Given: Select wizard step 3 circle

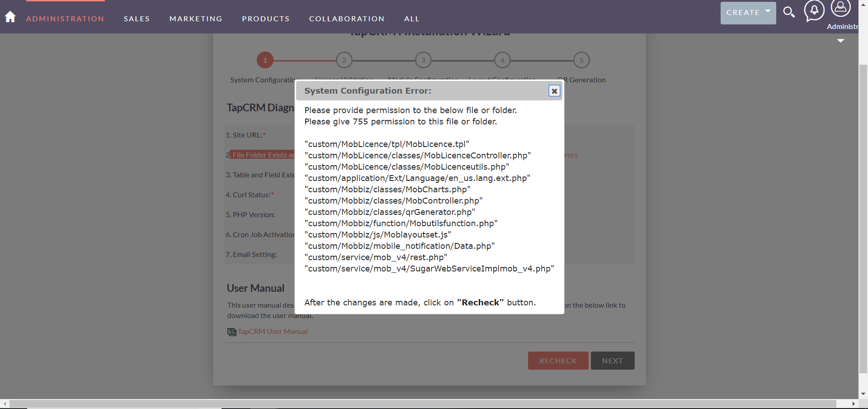Looking at the screenshot, I should pos(423,60).
